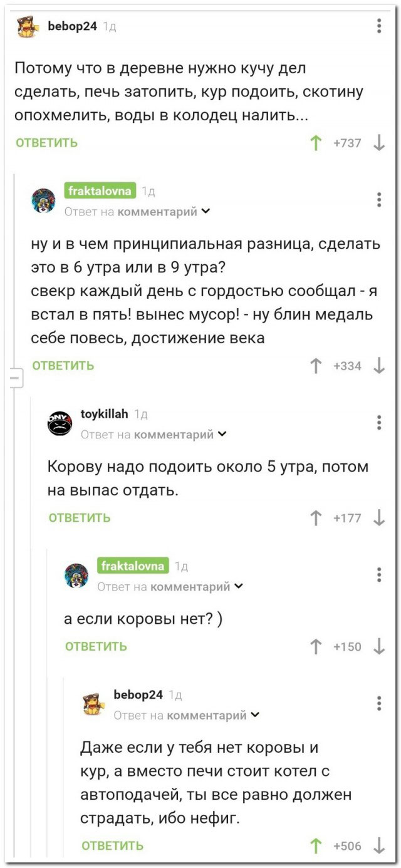Downvote the comment rated +737
This screenshot has height=868, width=401.
[x=378, y=143]
